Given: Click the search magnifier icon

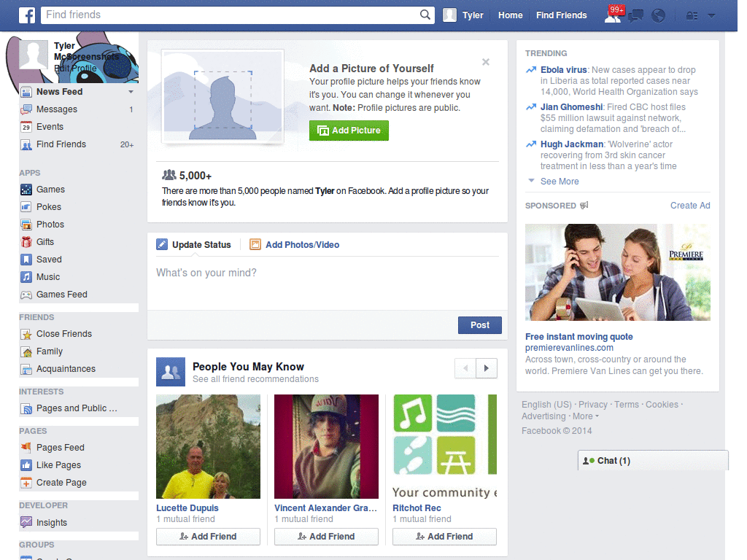Looking at the screenshot, I should [x=425, y=15].
